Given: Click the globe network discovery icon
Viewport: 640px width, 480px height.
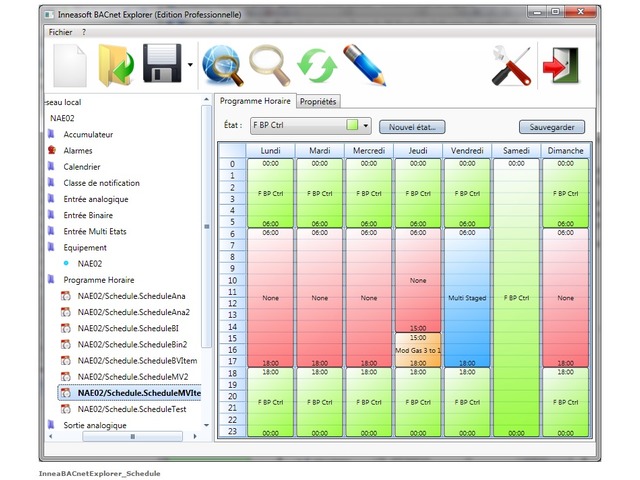Looking at the screenshot, I should (220, 67).
